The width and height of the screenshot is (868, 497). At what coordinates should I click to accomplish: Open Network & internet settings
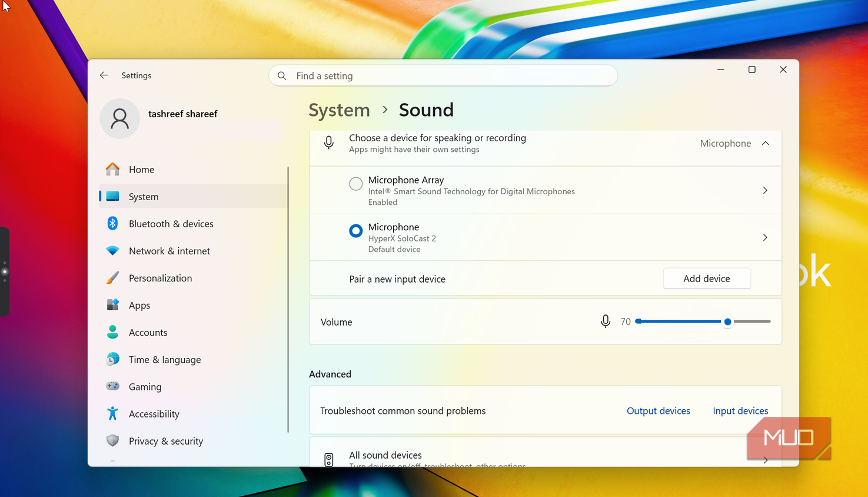pyautogui.click(x=193, y=251)
